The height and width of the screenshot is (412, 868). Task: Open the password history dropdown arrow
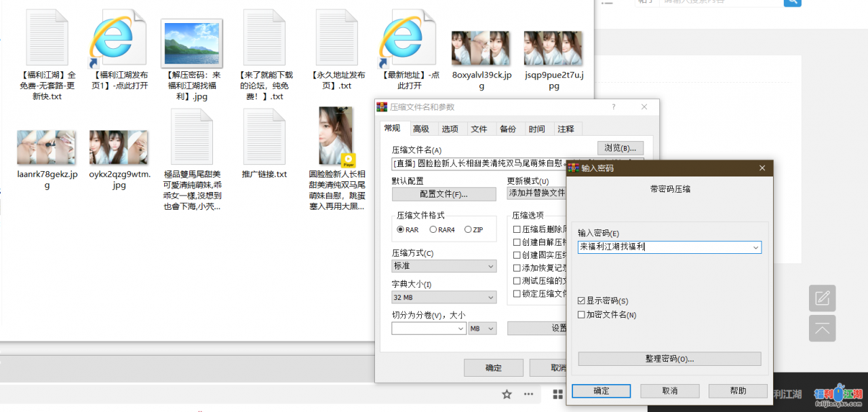point(755,247)
